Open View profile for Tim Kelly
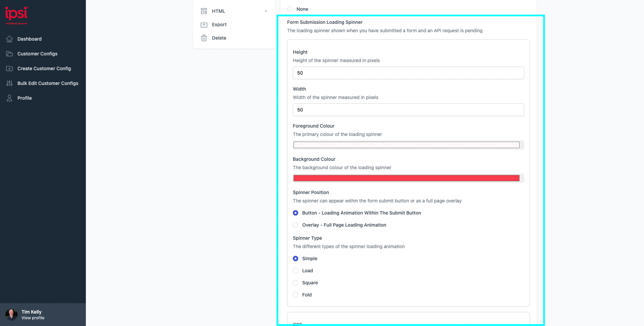This screenshot has height=326, width=644. click(33, 318)
